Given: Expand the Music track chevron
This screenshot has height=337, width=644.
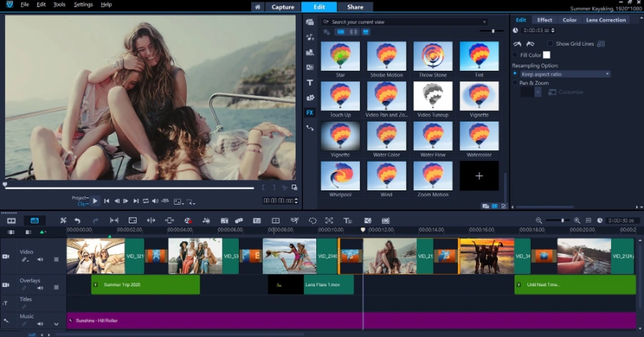Looking at the screenshot, I should (x=57, y=324).
